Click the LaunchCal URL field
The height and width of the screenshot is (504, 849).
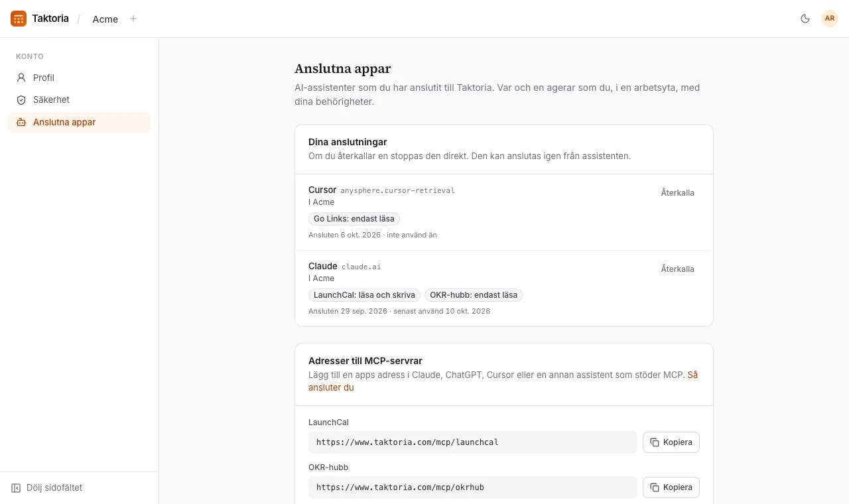[x=473, y=442]
